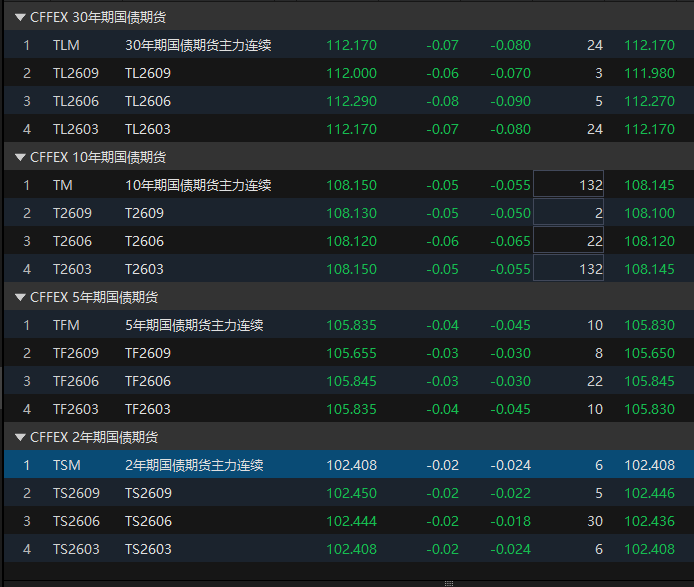Click bid price 108.100 in T2609 row

tap(649, 213)
